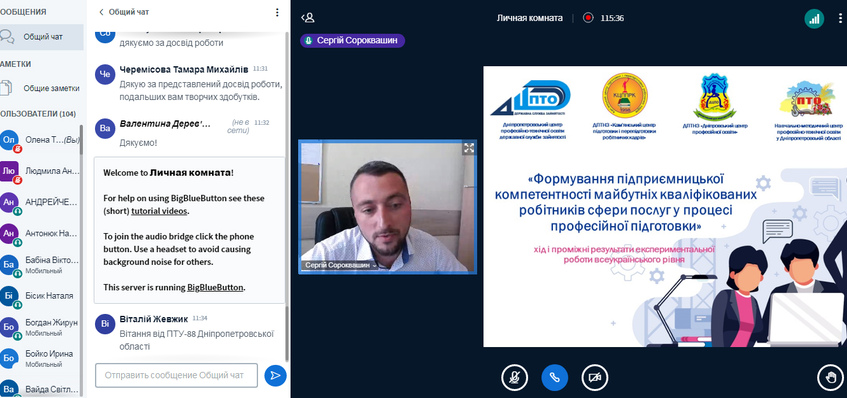847x398 pixels.
Task: Click sender name Віталій Жевжик
Action: click(153, 318)
